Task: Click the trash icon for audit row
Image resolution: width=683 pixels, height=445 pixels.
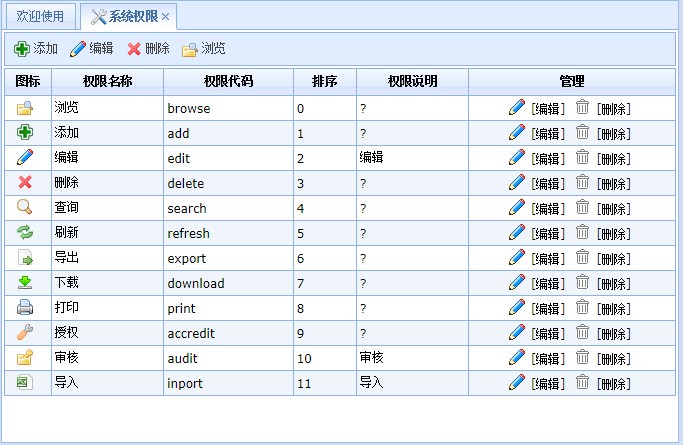Action: point(582,357)
